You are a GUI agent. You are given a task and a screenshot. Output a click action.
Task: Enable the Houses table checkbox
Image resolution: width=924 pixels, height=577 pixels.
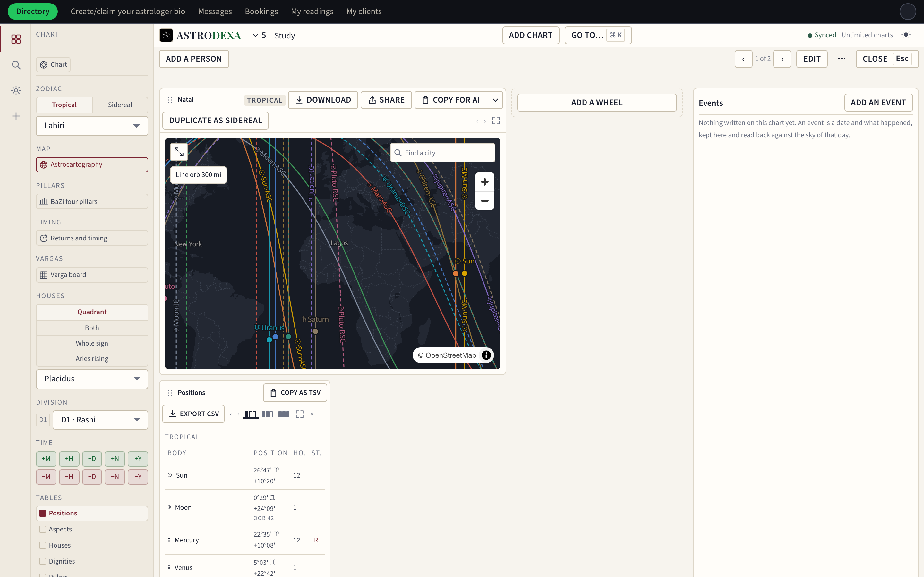43,545
